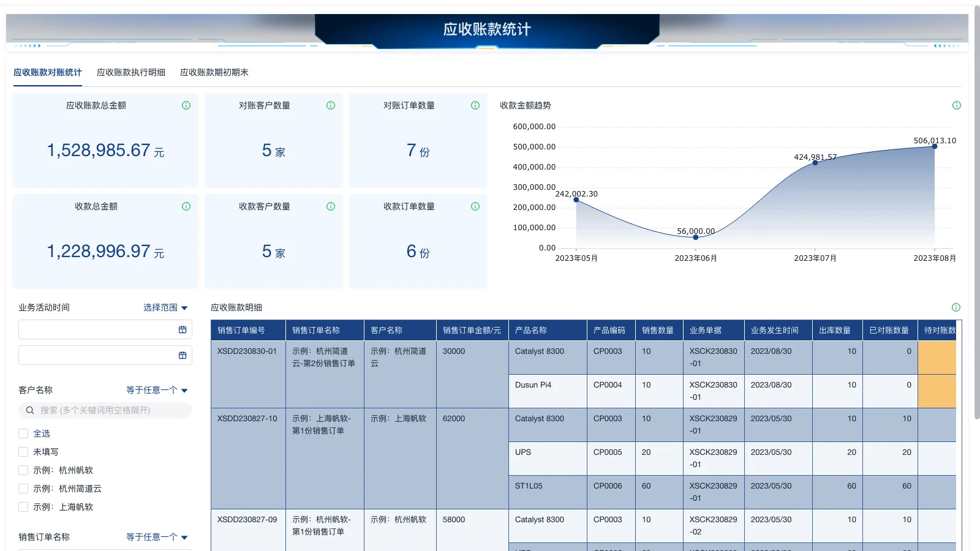Click the info icon beside 收款总金额
Viewport: 980px width, 551px height.
(x=186, y=206)
